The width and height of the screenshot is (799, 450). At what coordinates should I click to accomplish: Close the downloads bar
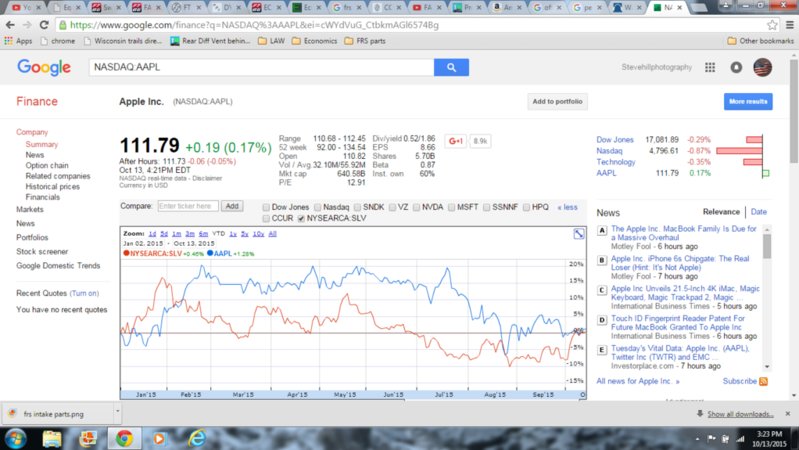(788, 414)
